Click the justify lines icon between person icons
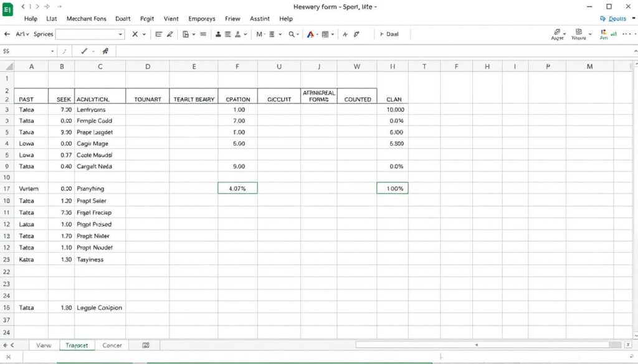Viewport: 638px width, 364px height. (228, 34)
